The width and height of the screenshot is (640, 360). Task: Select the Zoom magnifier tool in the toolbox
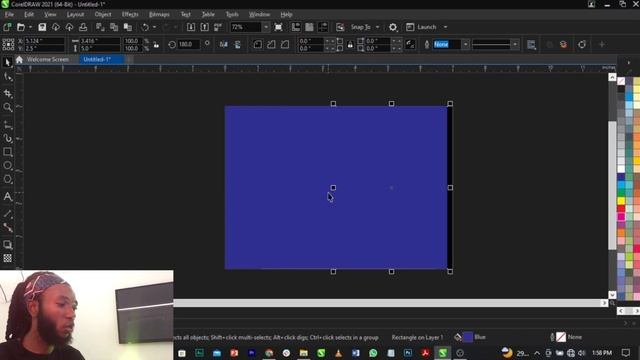pos(7,107)
